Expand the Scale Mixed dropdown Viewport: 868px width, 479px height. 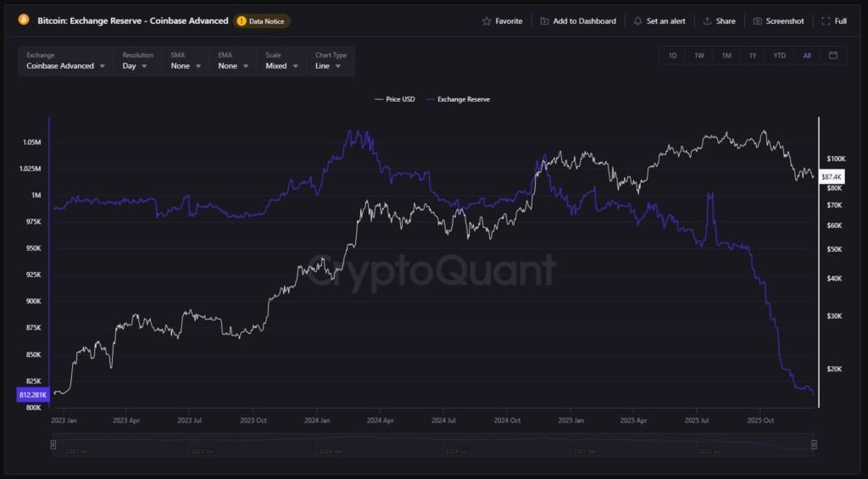coord(281,65)
